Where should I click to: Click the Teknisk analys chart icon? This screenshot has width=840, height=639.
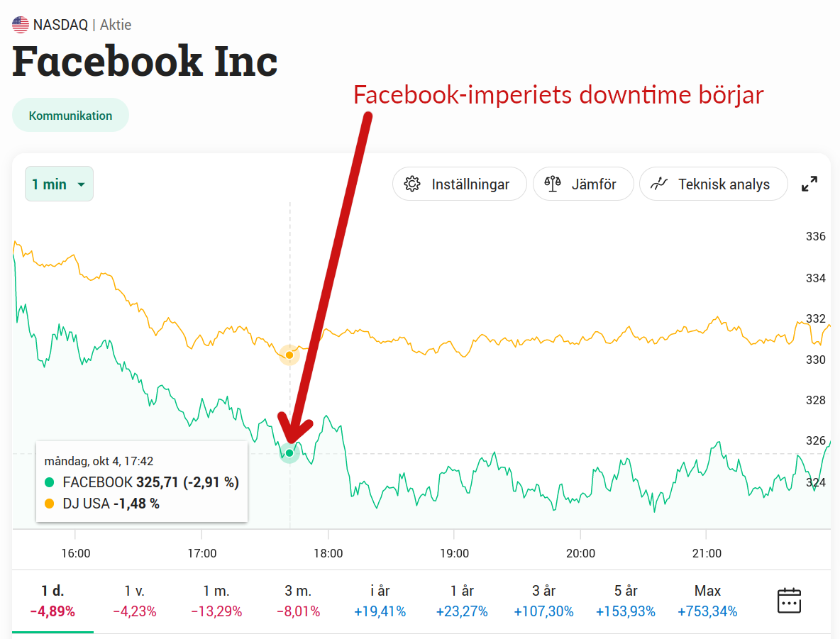point(660,184)
